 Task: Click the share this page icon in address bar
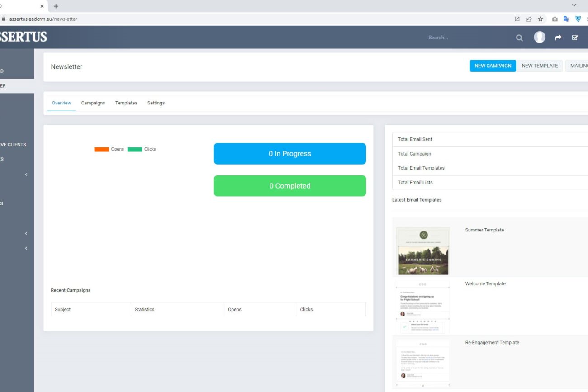(528, 19)
